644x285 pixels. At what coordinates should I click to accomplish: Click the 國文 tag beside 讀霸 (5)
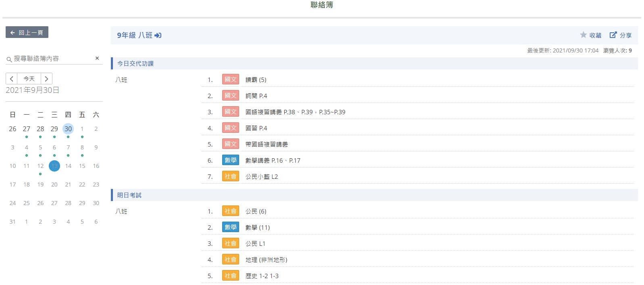pos(231,80)
